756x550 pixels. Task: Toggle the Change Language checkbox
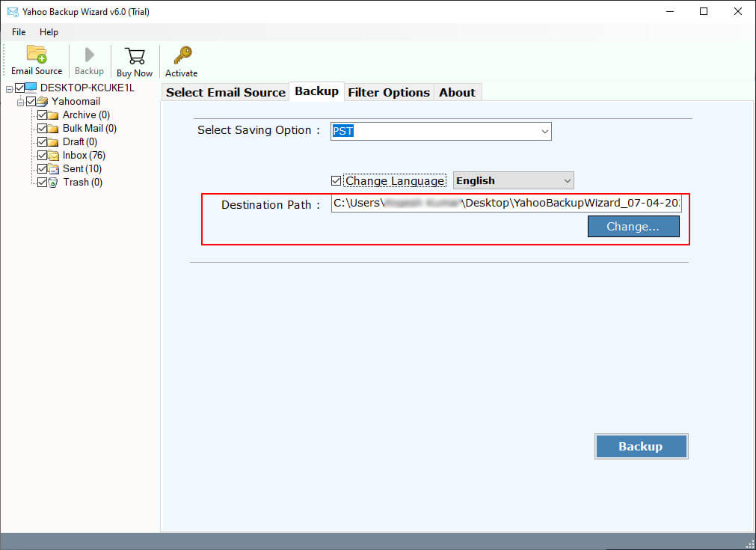[x=336, y=181]
